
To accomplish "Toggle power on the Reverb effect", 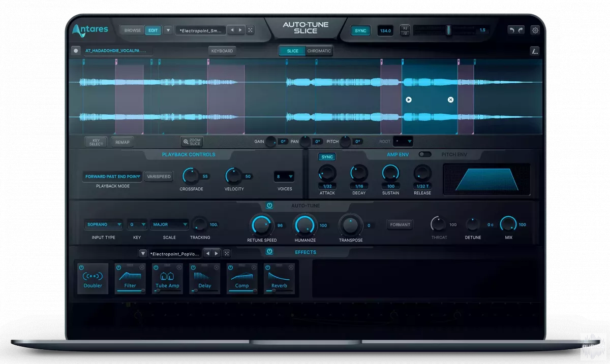I will click(x=267, y=268).
